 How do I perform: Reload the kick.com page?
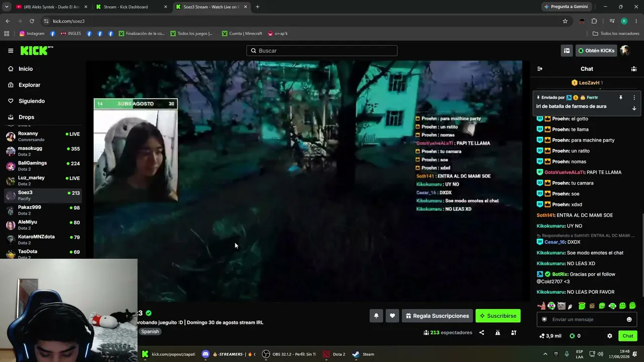pyautogui.click(x=32, y=21)
